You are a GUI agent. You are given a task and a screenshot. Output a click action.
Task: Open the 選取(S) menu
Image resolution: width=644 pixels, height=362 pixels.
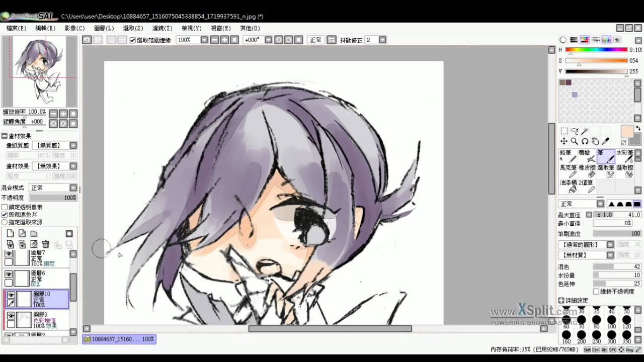tap(133, 28)
